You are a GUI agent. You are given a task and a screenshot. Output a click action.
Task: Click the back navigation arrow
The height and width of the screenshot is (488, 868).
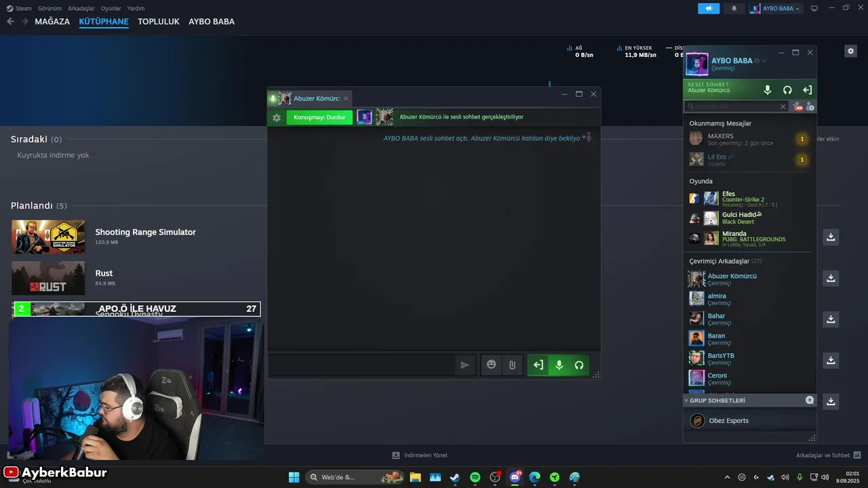[x=10, y=22]
